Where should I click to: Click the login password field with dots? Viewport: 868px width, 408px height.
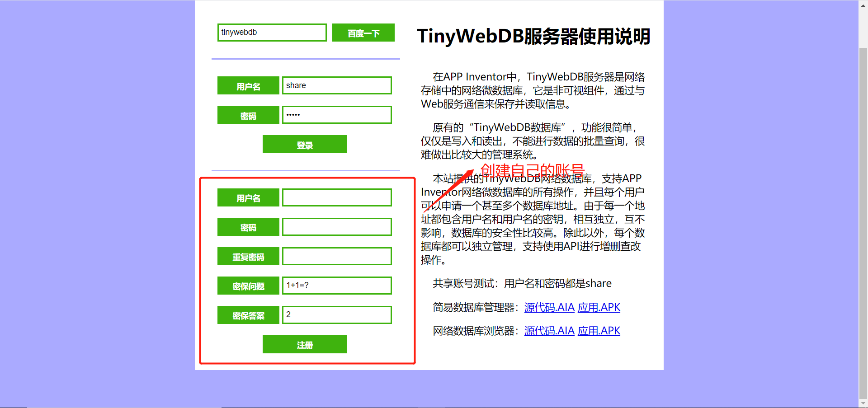[x=337, y=115]
